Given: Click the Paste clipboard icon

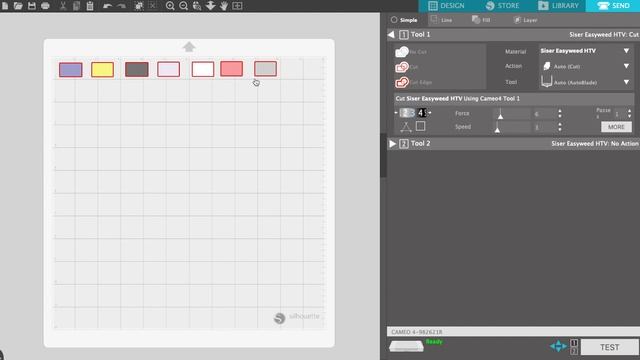Looking at the screenshot, I should (x=90, y=5).
